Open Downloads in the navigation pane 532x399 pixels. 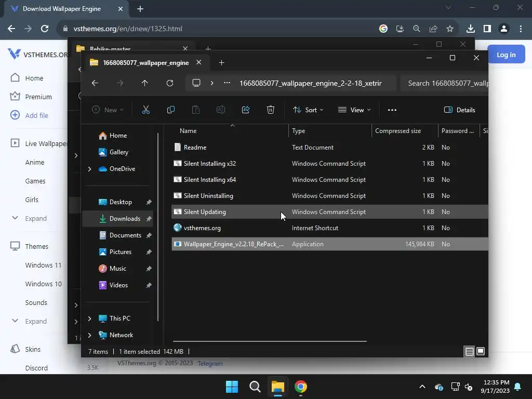118,219
